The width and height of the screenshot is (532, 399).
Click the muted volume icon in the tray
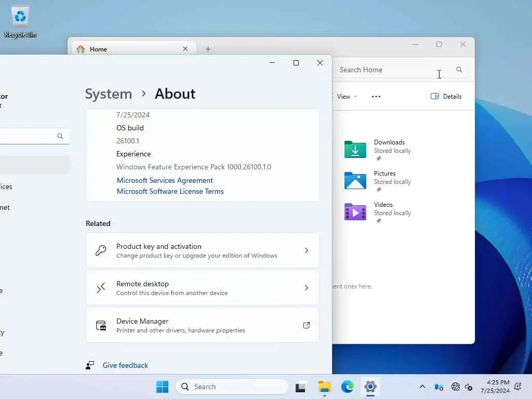(x=469, y=387)
